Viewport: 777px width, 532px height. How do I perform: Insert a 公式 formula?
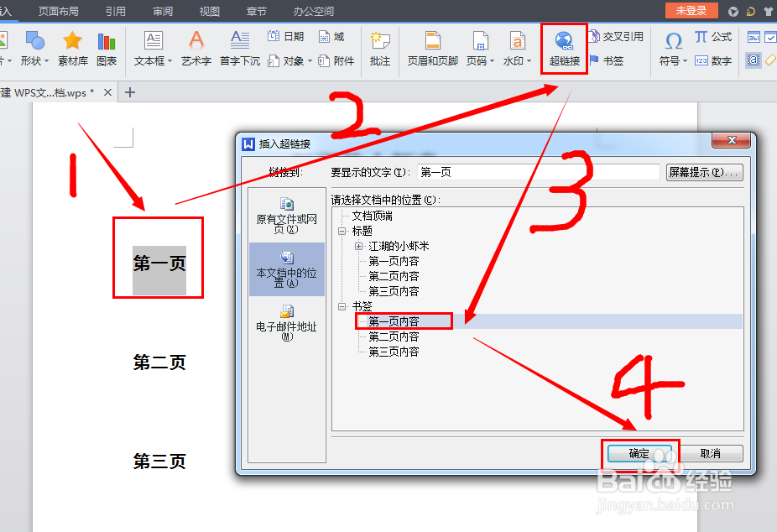[715, 37]
